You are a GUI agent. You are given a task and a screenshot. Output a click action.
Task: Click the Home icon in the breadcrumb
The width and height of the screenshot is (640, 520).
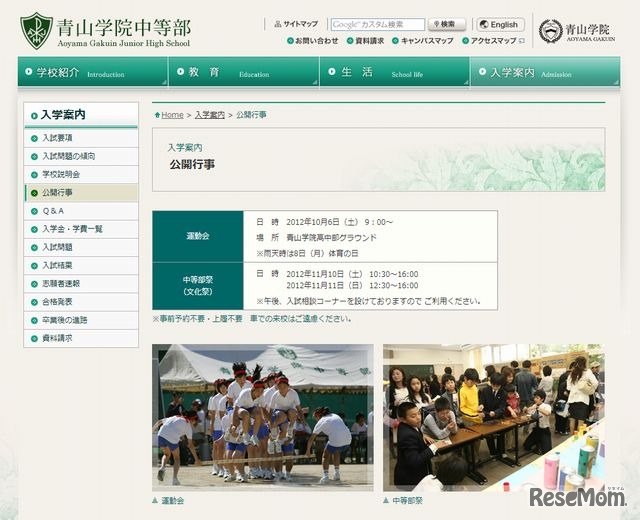(x=156, y=115)
